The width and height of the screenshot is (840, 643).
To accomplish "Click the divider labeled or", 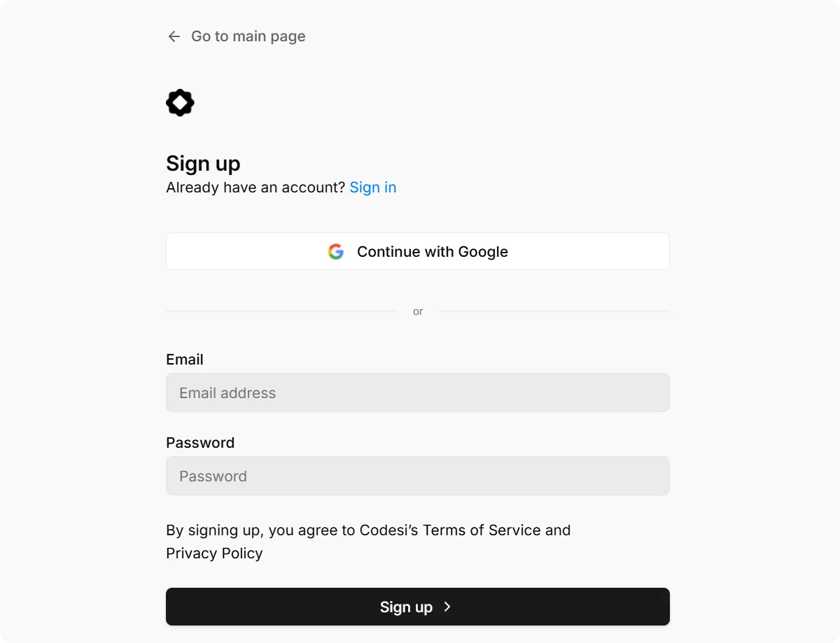I will 417,311.
